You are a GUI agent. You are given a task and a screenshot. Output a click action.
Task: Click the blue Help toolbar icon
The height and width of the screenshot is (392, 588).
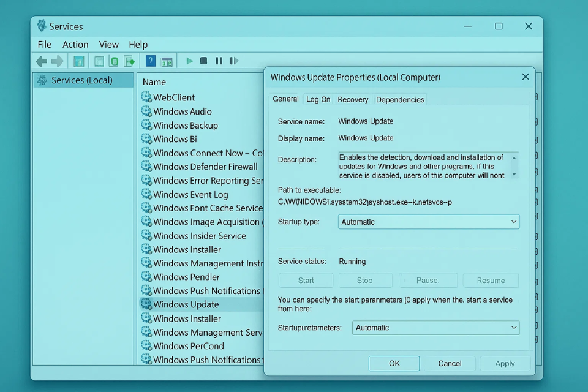150,61
